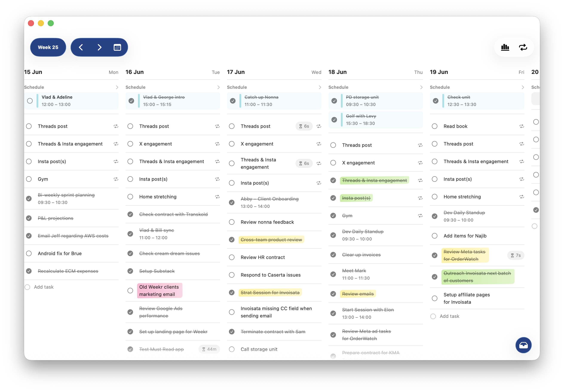Click repeat icon on Monday Threads & Insta engagement
The width and height of the screenshot is (564, 392).
tap(116, 144)
